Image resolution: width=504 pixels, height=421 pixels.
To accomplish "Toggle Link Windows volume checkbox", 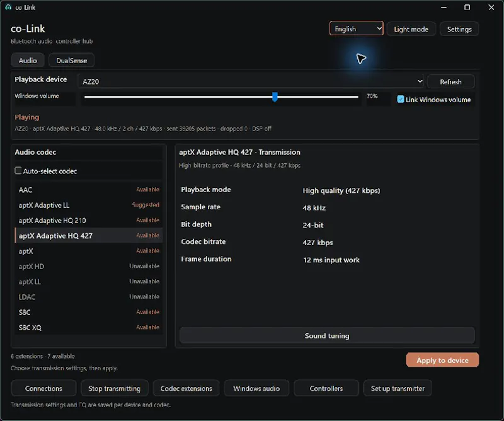I will click(401, 99).
